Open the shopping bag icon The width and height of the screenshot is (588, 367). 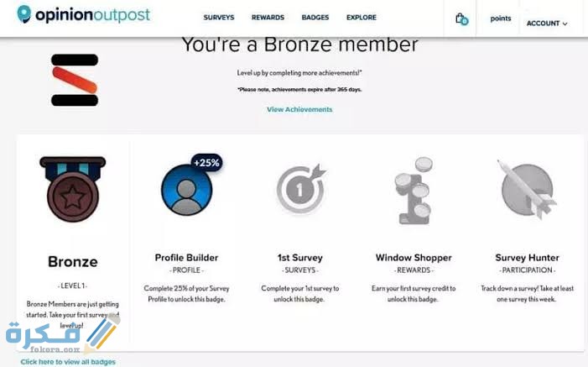point(460,18)
